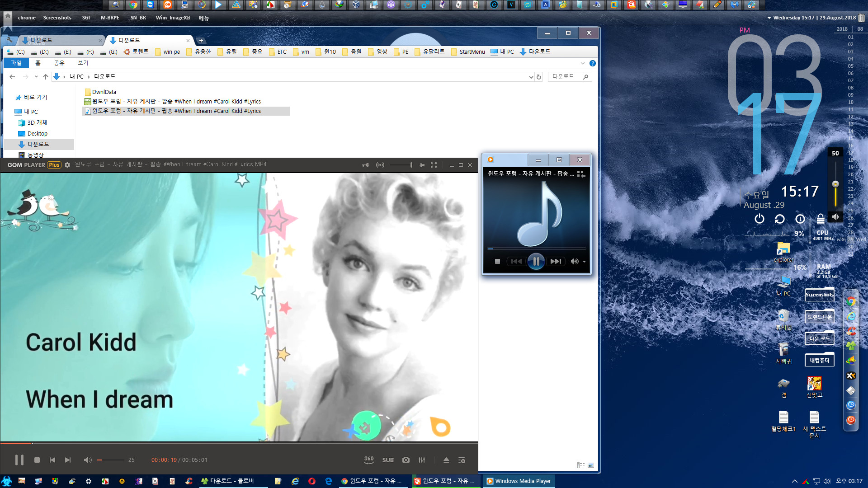The height and width of the screenshot is (488, 868).
Task: Open the 공유 ribbon tab
Action: [x=59, y=63]
